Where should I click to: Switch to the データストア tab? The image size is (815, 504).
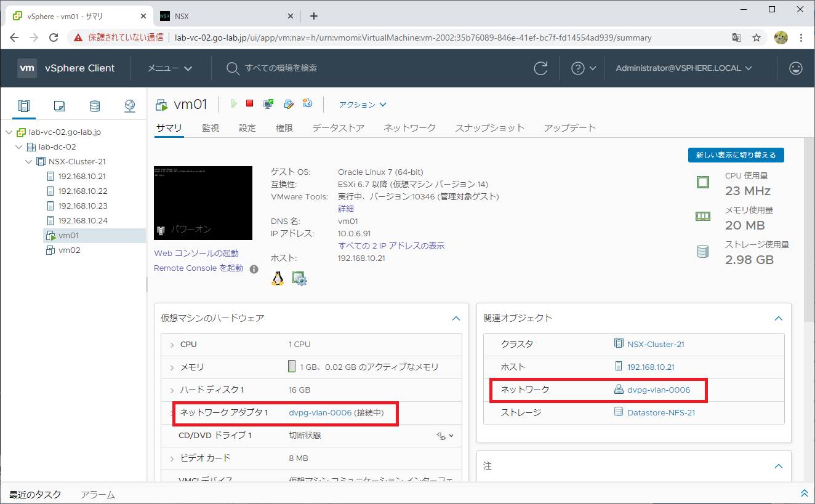click(x=338, y=128)
